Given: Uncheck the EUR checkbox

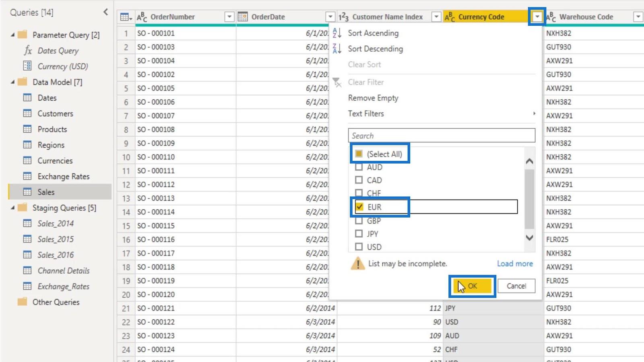Looking at the screenshot, I should pyautogui.click(x=359, y=207).
